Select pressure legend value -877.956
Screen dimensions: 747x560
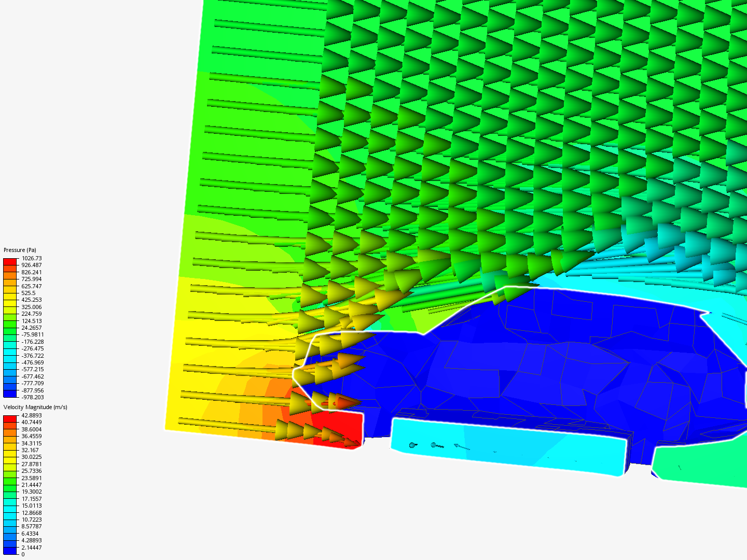(x=33, y=390)
